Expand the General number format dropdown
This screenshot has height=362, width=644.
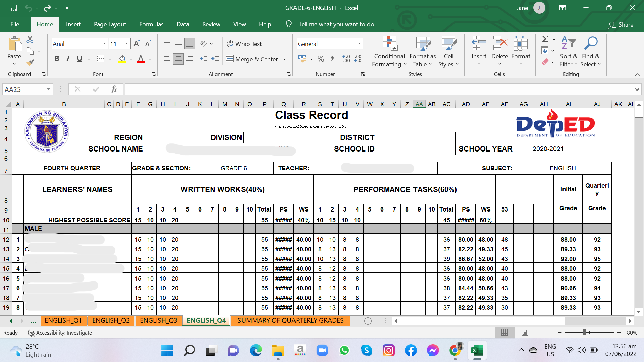[x=359, y=44]
